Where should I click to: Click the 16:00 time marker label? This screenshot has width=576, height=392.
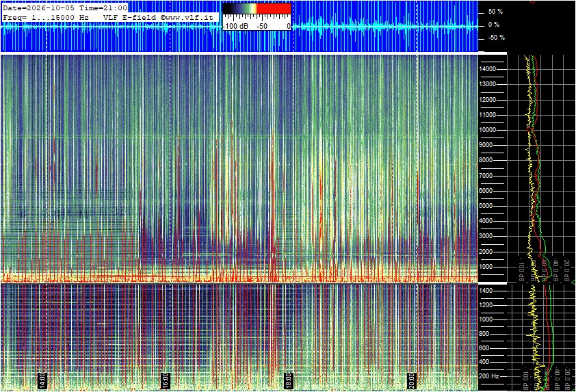pyautogui.click(x=166, y=380)
